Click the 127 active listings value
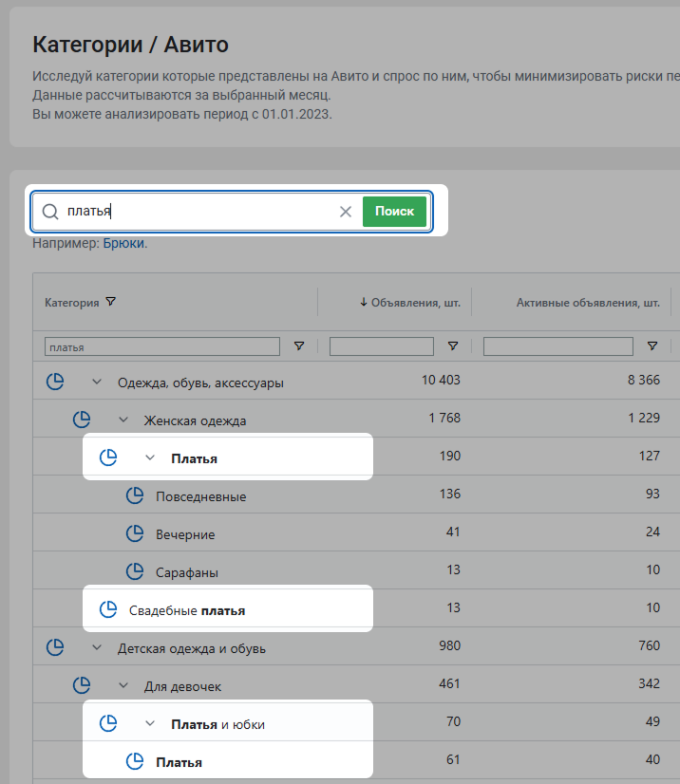 click(650, 456)
